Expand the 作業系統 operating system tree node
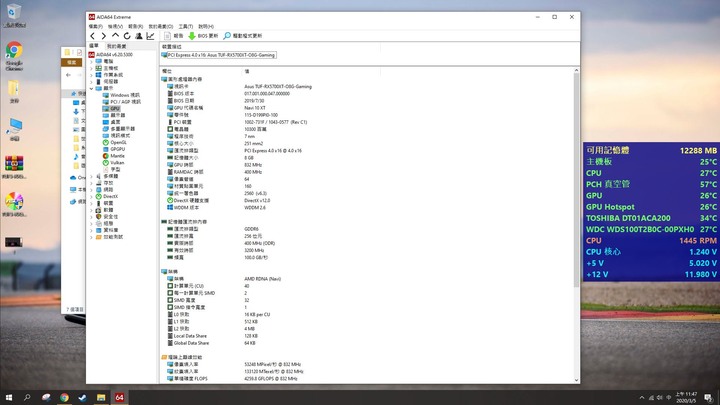The image size is (720, 405). [x=91, y=75]
